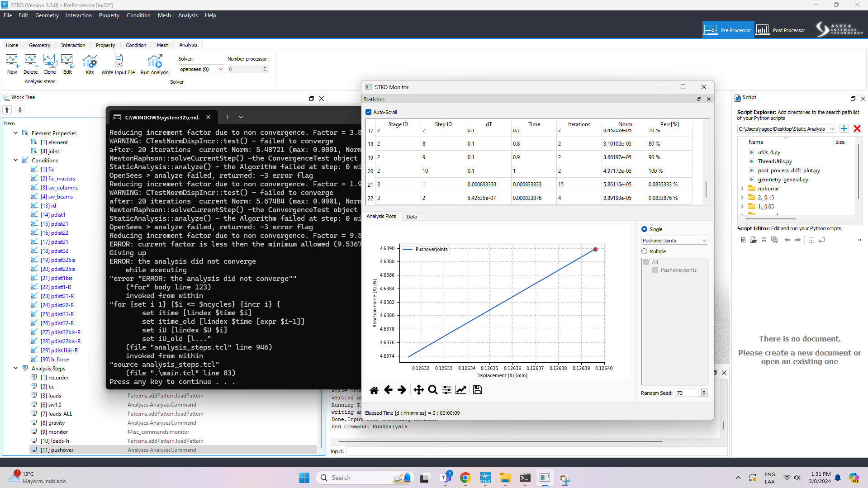This screenshot has width=868, height=488.
Task: Save the plot figure with floppy icon
Action: (x=477, y=390)
